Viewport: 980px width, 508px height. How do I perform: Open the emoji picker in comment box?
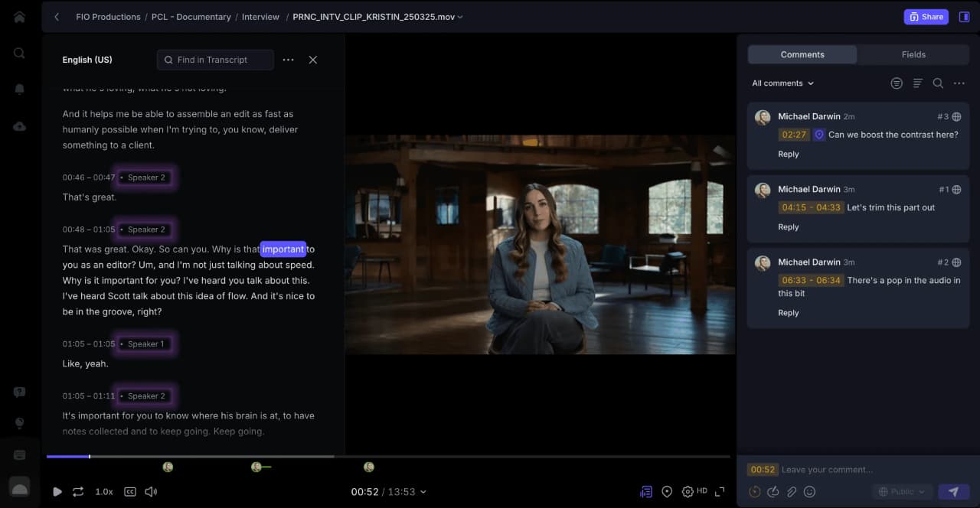click(809, 492)
